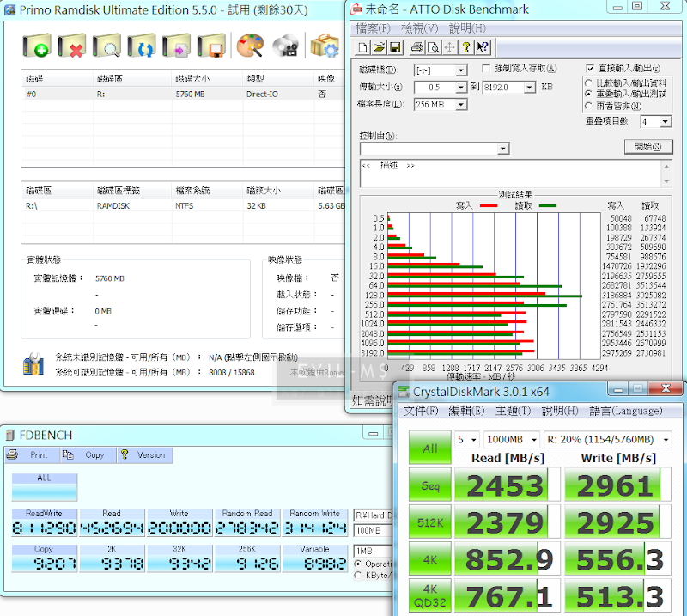The image size is (687, 616).
Task: Click the Version question icon in FDBENCH toolbar
Action: (125, 454)
